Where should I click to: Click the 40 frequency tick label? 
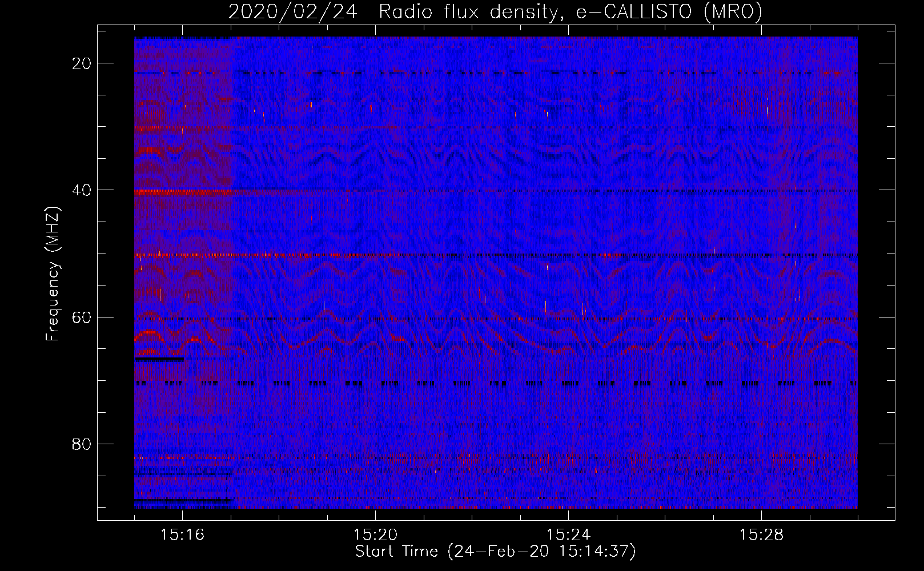tap(82, 190)
